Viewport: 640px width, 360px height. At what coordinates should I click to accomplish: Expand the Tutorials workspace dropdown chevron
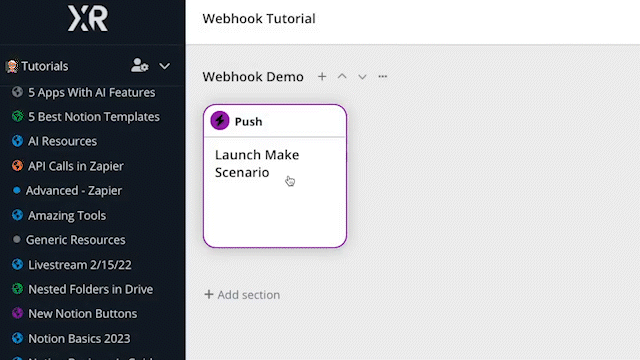pyautogui.click(x=164, y=66)
